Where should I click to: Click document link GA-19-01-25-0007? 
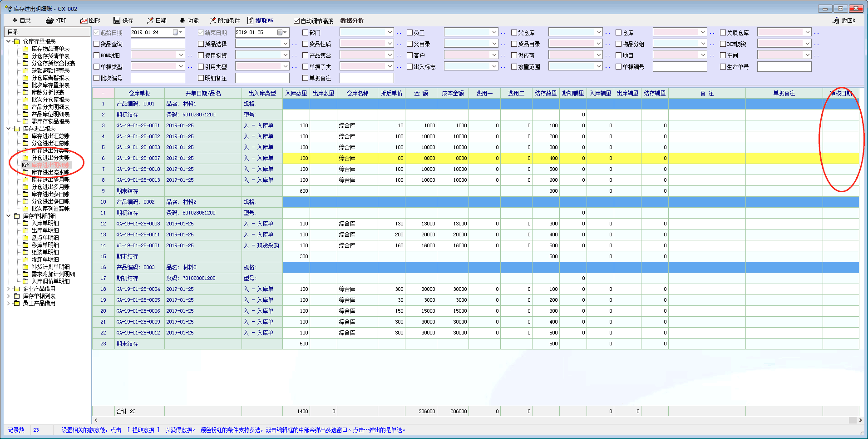click(138, 158)
